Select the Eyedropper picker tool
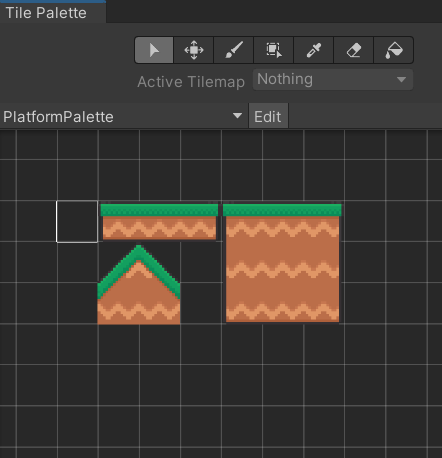The image size is (442, 458). [314, 50]
